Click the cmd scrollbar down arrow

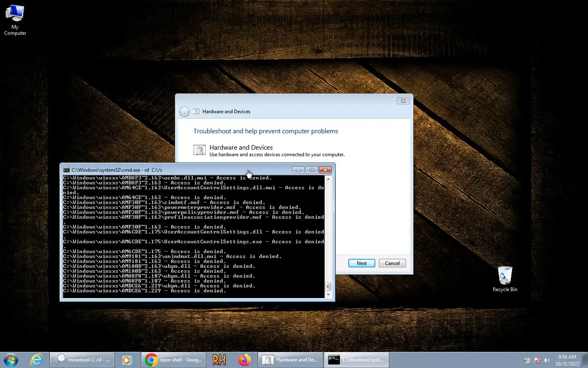328,295
